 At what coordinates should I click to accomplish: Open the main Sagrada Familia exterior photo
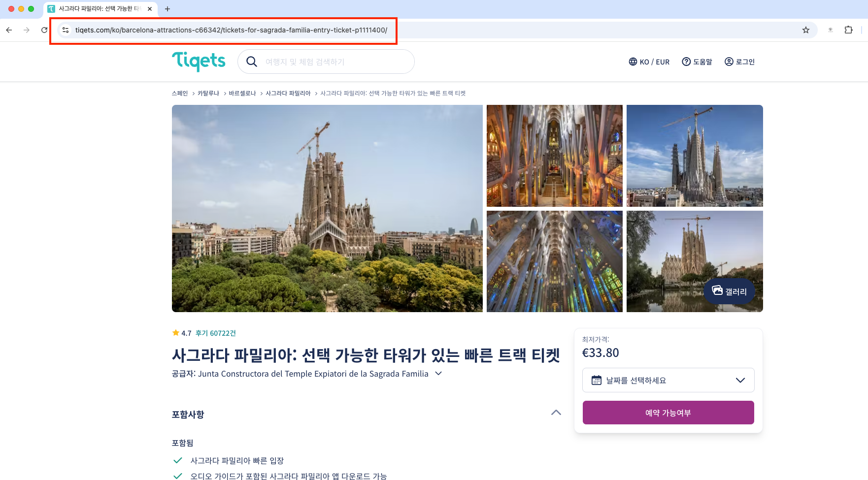[327, 208]
